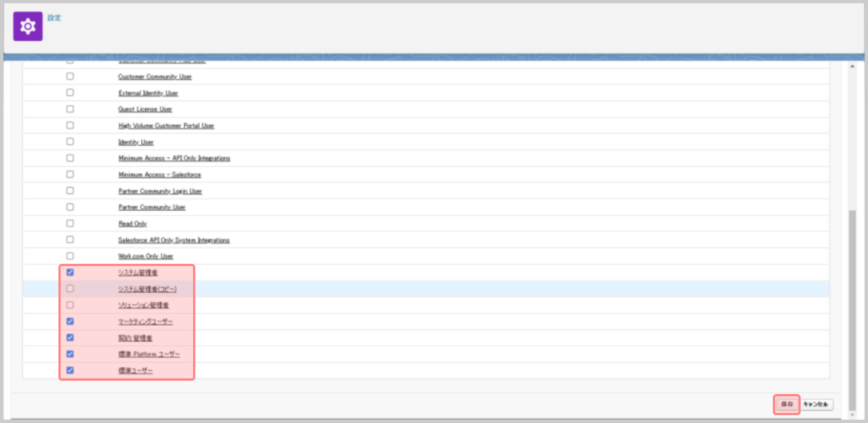Click the scrollbar down arrow
The width and height of the screenshot is (868, 423).
coord(852,415)
